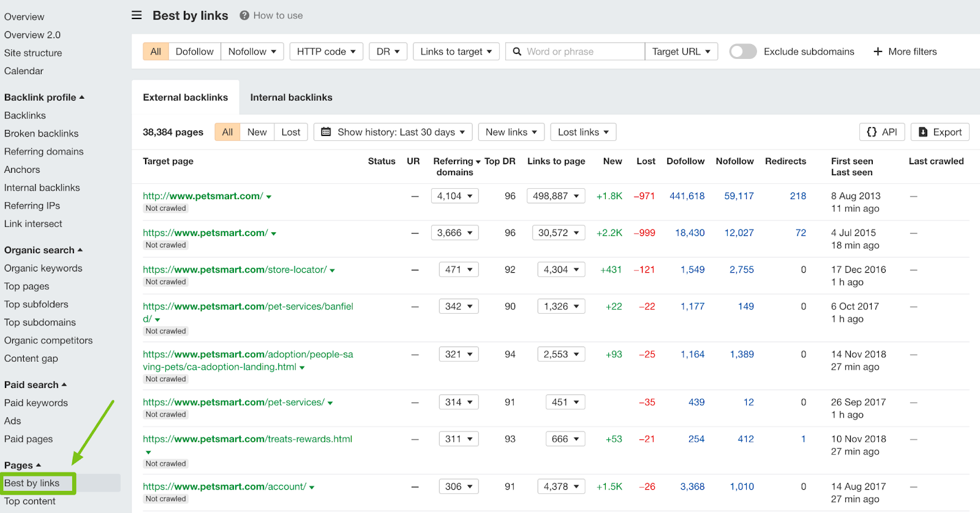Open Referring domains in sidebar
The image size is (980, 513).
(43, 151)
